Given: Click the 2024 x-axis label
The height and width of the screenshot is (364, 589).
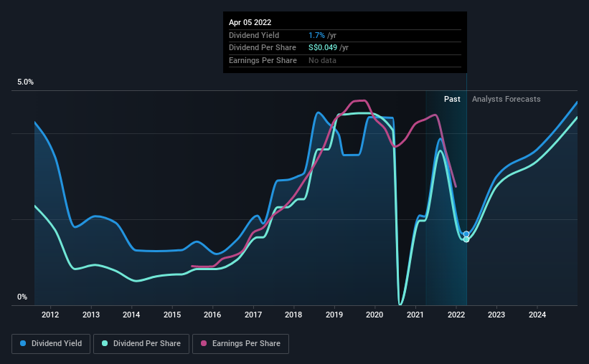Looking at the screenshot, I should pos(537,315).
